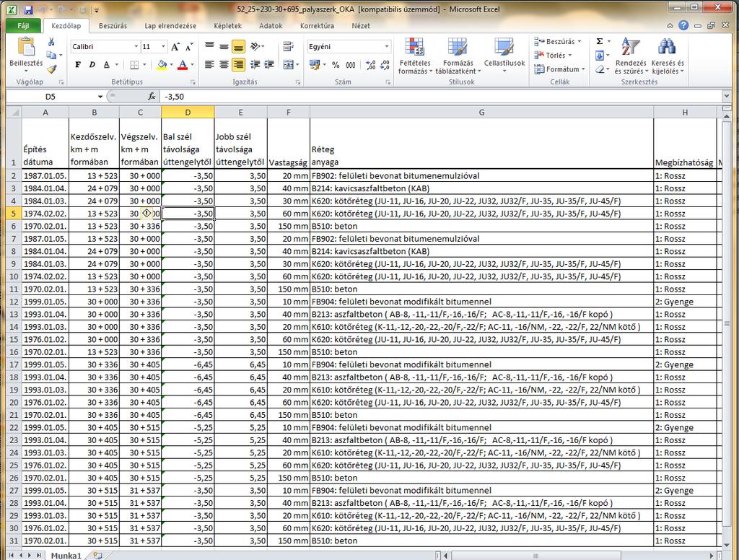The height and width of the screenshot is (560, 739).
Task: Click the fx insert function button
Action: pyautogui.click(x=152, y=97)
